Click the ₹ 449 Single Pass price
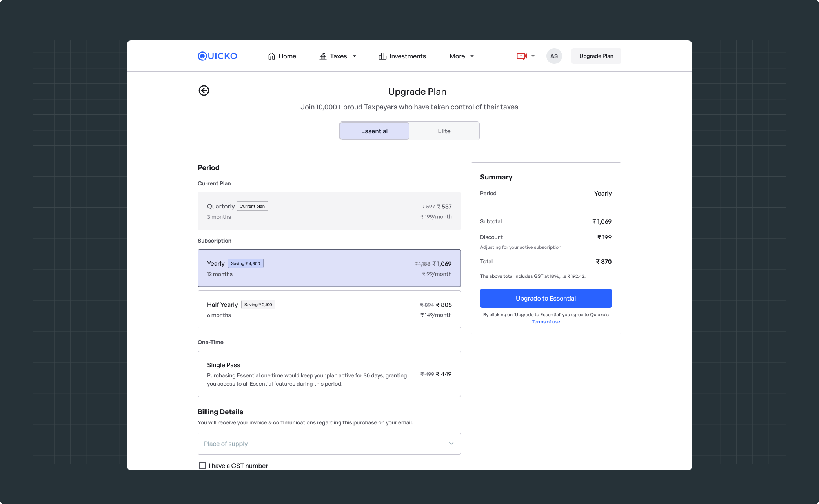Screen dimensions: 819x504 [444, 374]
